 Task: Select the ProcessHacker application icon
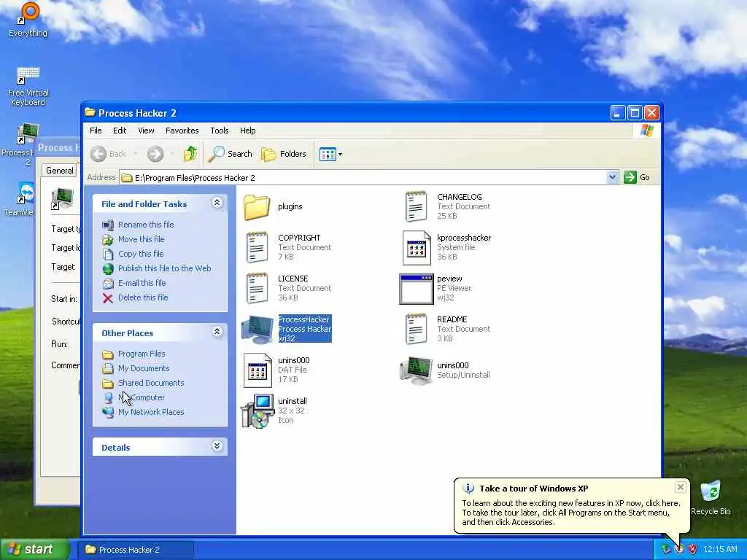coord(258,329)
